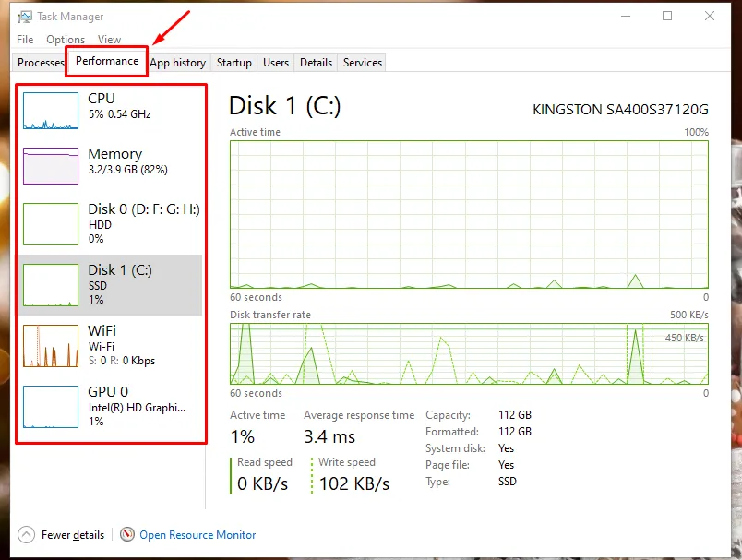Screen dimensions: 742x560
Task: Open the Options menu
Action: 66,40
